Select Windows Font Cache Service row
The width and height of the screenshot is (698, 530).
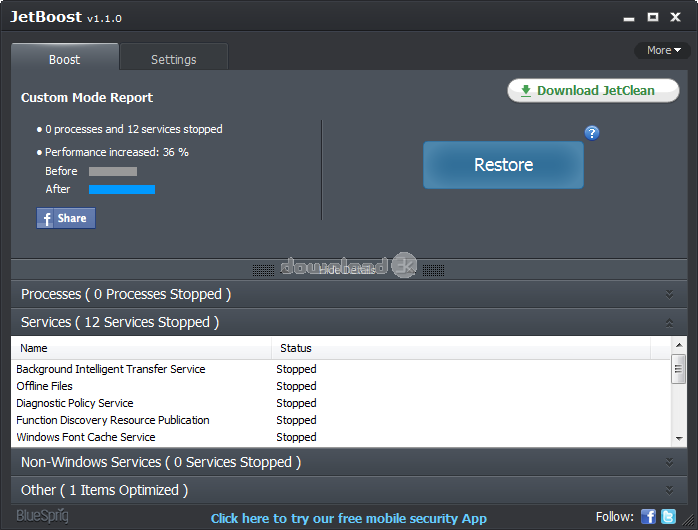[341, 437]
